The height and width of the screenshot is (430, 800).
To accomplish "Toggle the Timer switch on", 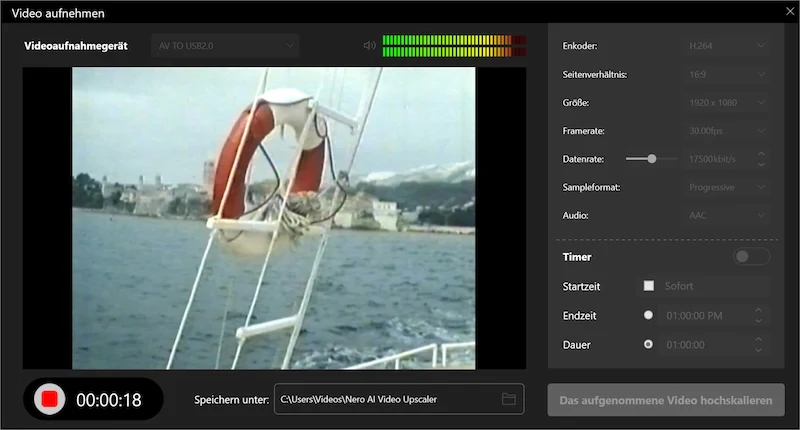I will click(x=751, y=256).
